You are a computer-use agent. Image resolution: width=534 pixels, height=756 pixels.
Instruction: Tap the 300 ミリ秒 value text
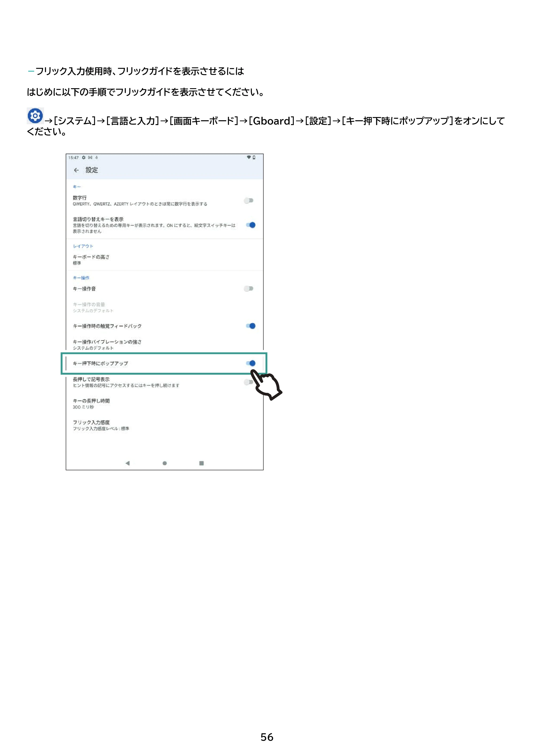tap(83, 407)
